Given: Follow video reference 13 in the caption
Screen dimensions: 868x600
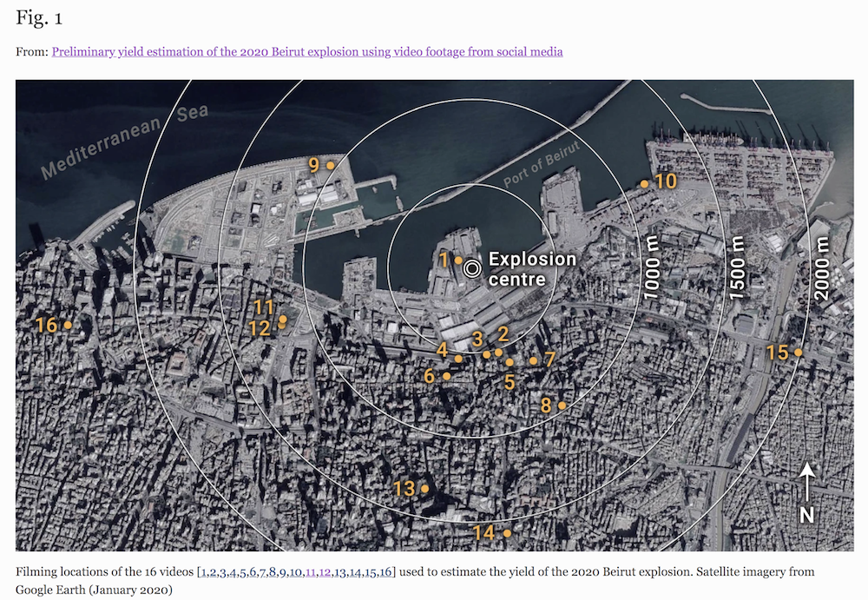Looking at the screenshot, I should click(341, 571).
